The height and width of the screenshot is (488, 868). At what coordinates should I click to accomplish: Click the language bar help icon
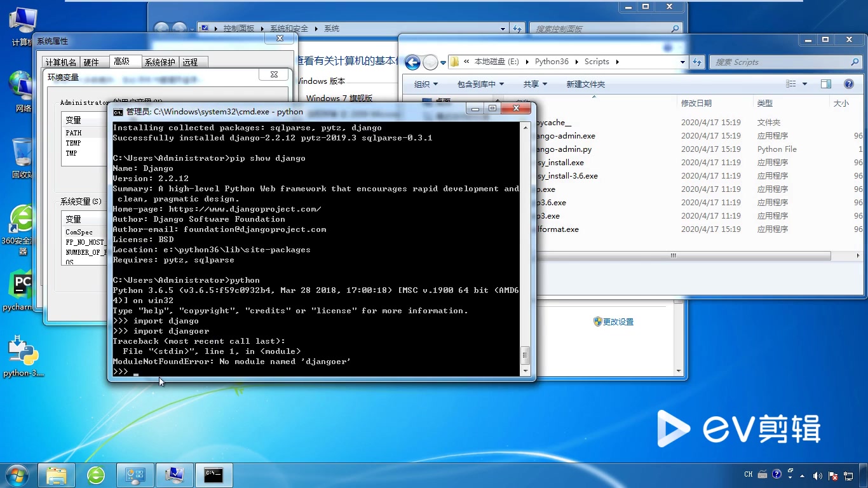click(776, 474)
